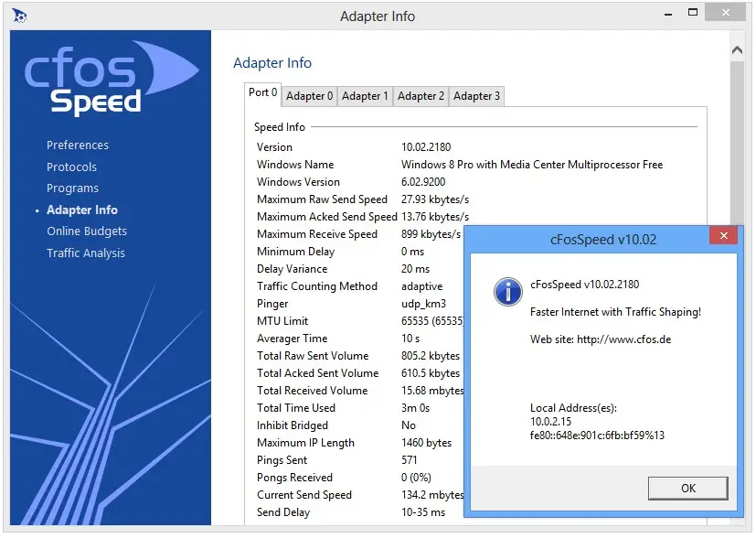Click the Pongs Received value 0 (0%)
This screenshot has height=538, width=756.
coord(416,478)
